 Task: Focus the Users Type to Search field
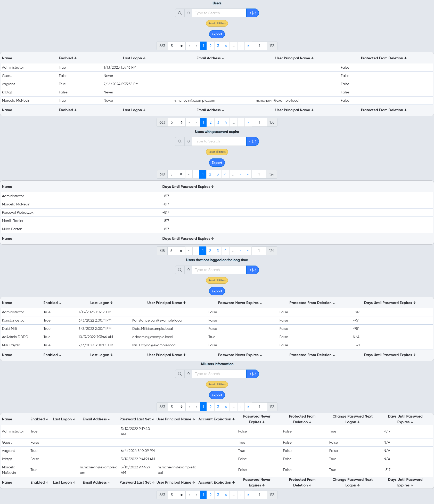pos(219,13)
